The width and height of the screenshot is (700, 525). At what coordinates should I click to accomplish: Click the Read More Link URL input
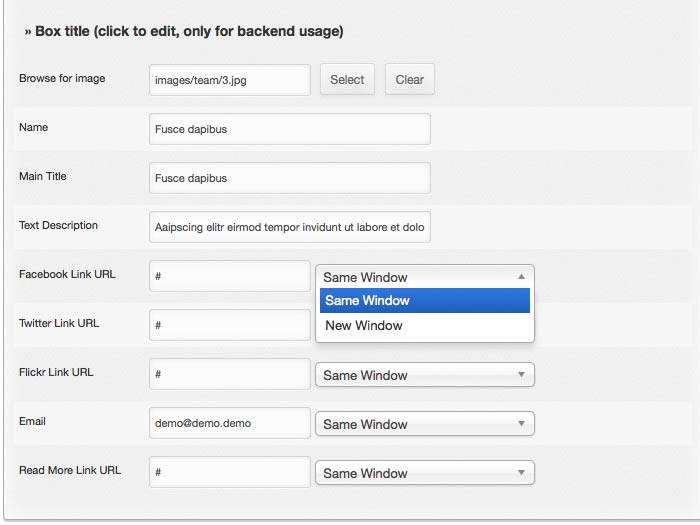coord(229,472)
